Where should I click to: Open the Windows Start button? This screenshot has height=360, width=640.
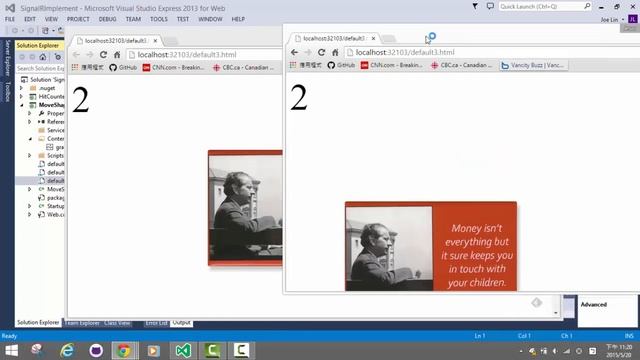click(11, 351)
